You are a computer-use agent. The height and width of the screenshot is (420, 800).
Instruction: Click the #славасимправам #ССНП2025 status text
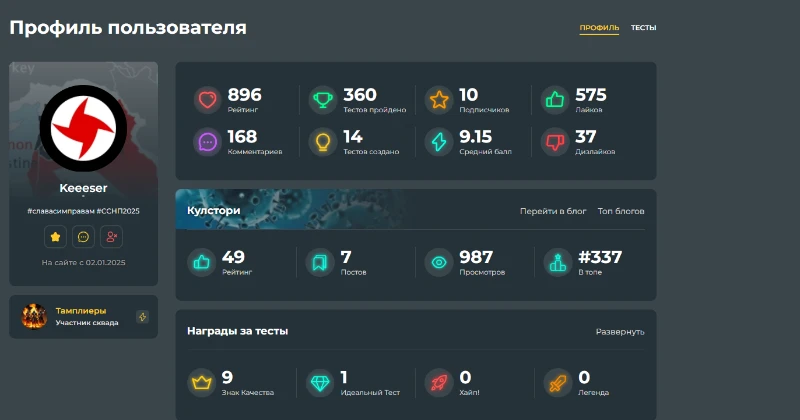coord(83,211)
